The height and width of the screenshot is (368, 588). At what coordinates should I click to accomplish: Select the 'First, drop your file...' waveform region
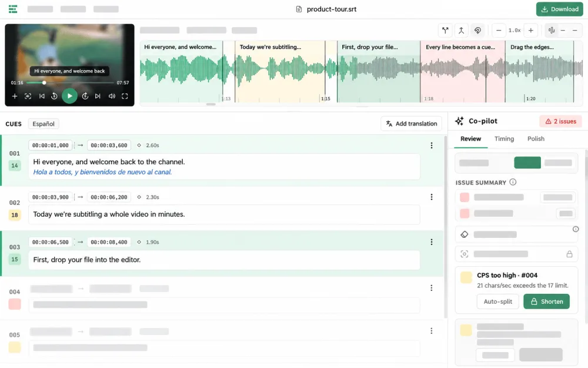(x=379, y=71)
